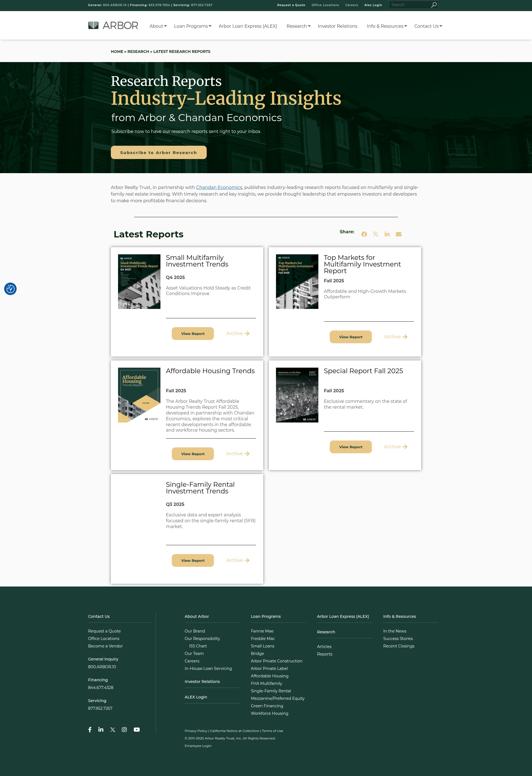
Task: Share the page on LinkedIn
Action: pos(387,234)
